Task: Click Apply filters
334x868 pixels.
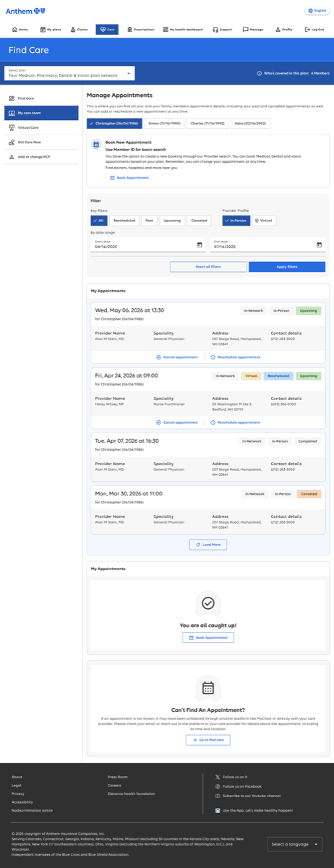Action: [287, 267]
